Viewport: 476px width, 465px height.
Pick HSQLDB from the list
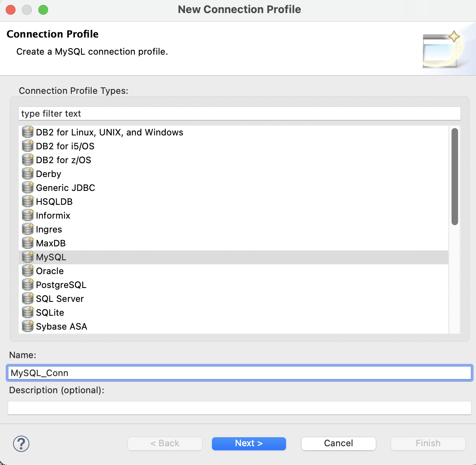tap(233, 201)
